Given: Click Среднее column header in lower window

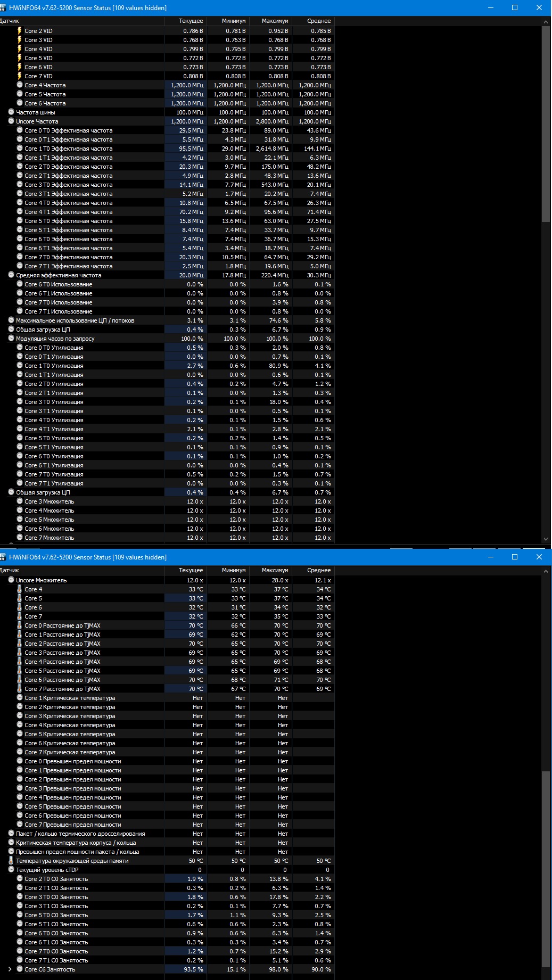Looking at the screenshot, I should 313,570.
